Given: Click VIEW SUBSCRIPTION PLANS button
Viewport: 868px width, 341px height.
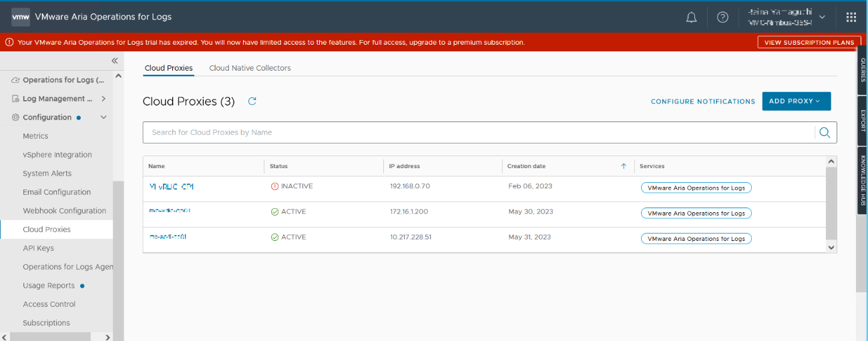Looking at the screenshot, I should coord(809,42).
